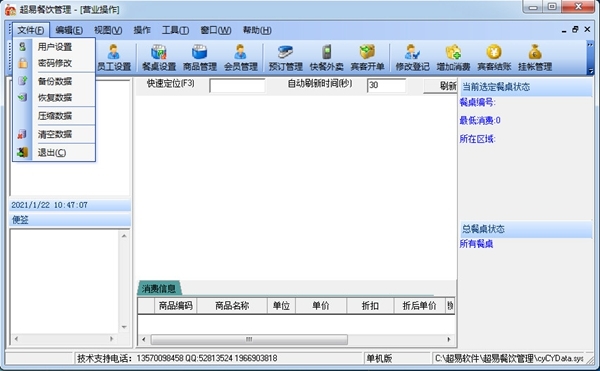Screen dimensions: 600x371
Task: Choose 密码修改 menu entry
Action: pyautogui.click(x=55, y=63)
